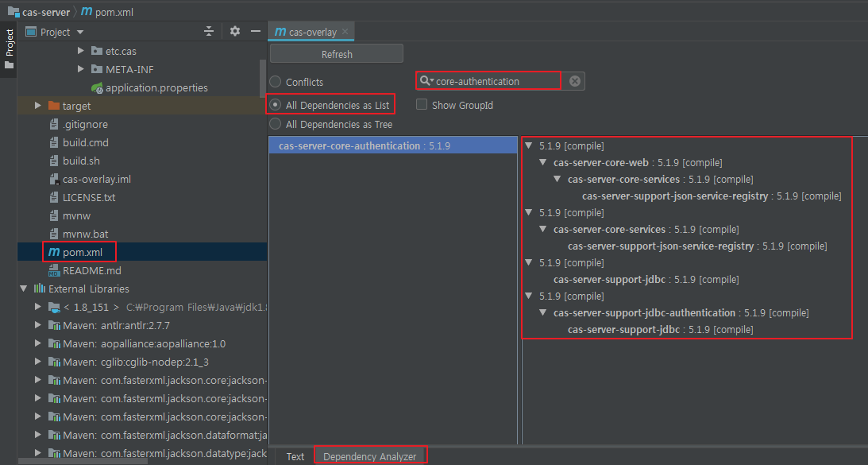Click the Project view selector icon
The height and width of the screenshot is (465, 868).
(x=31, y=32)
